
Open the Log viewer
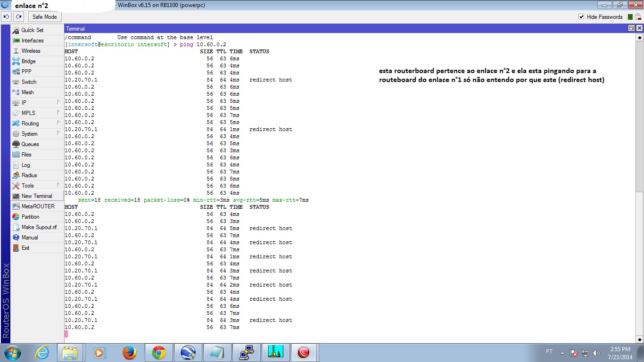(37, 165)
